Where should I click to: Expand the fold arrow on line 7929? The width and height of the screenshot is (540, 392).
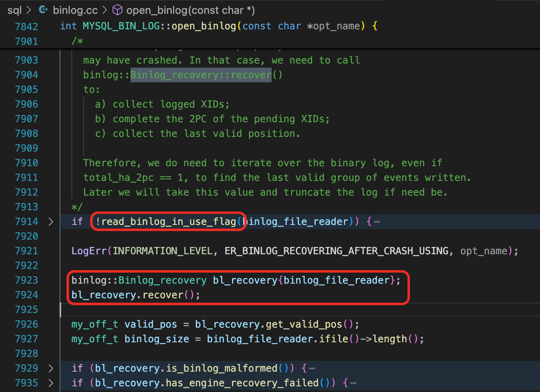(x=51, y=368)
